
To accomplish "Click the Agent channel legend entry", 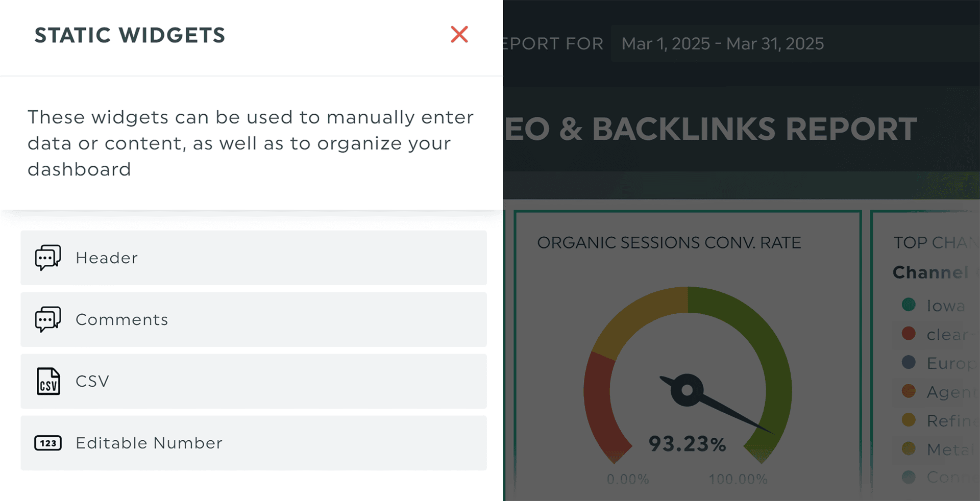I will tap(939, 391).
